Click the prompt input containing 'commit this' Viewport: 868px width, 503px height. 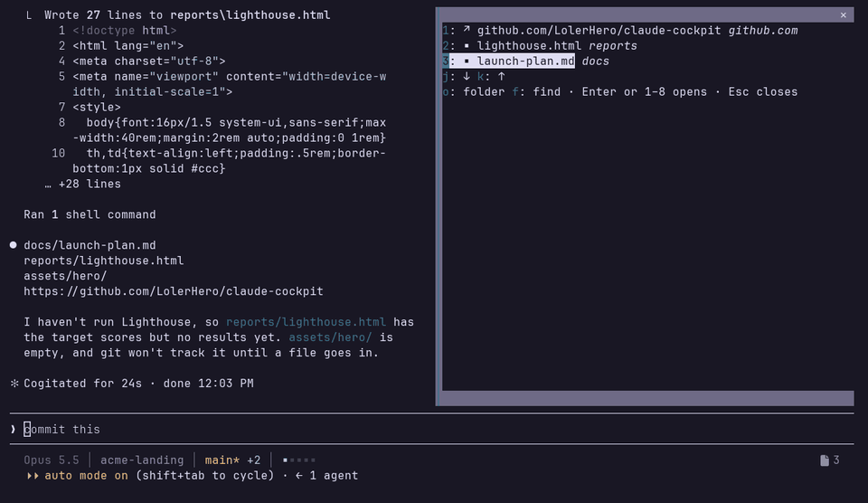tap(432, 430)
